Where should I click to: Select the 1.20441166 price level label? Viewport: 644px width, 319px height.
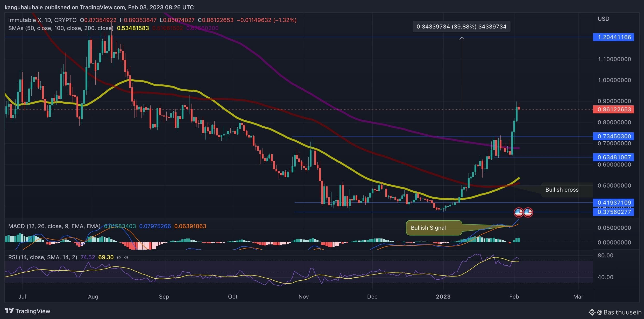coord(614,37)
